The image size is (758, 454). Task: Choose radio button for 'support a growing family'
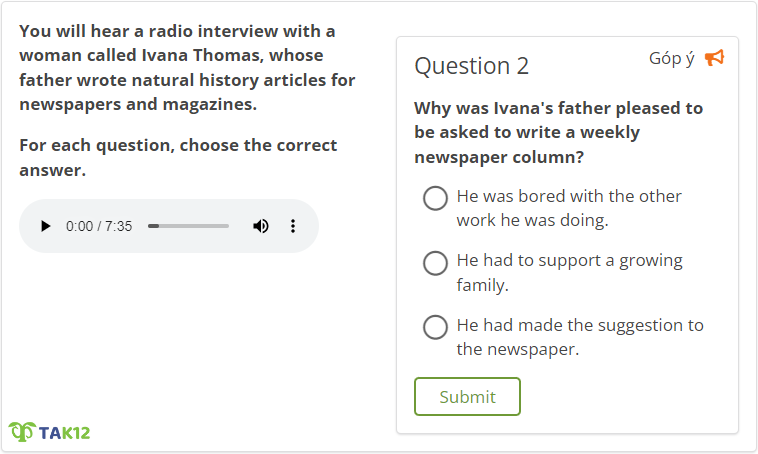pyautogui.click(x=435, y=263)
